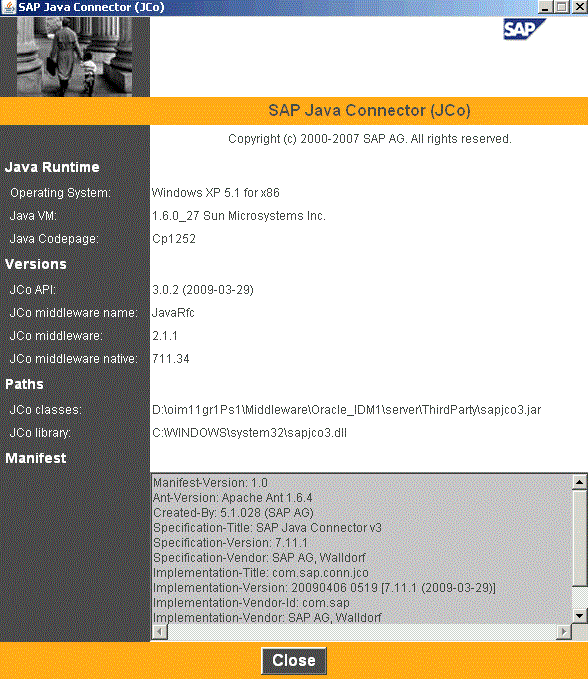Click 'Specification-Title: SAP Java Connector v3' line
Viewport: 588px width, 679px height.
(x=267, y=527)
